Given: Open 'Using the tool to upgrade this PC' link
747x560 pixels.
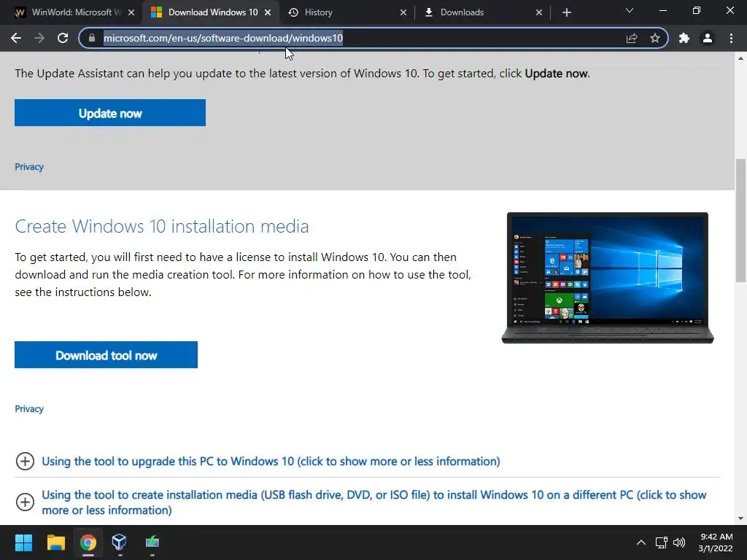Looking at the screenshot, I should click(x=271, y=461).
